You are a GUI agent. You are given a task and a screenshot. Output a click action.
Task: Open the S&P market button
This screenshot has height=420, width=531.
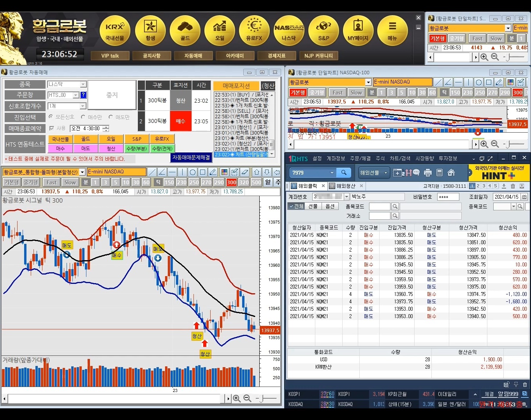324,31
